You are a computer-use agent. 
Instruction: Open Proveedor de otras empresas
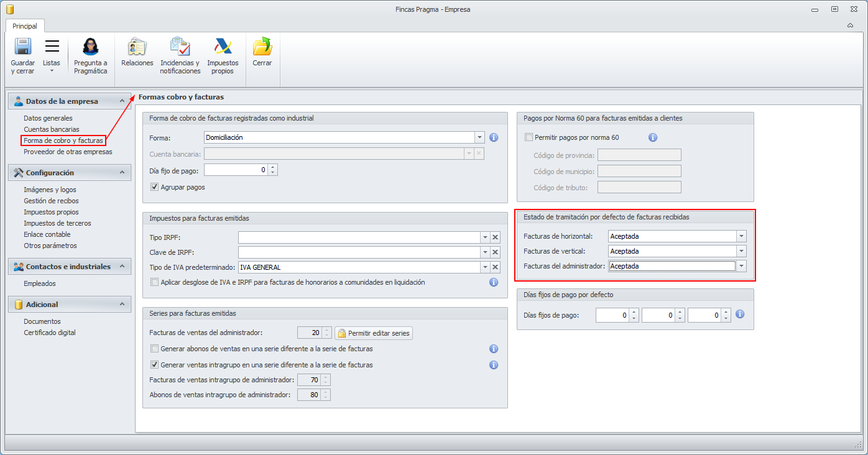coord(68,152)
